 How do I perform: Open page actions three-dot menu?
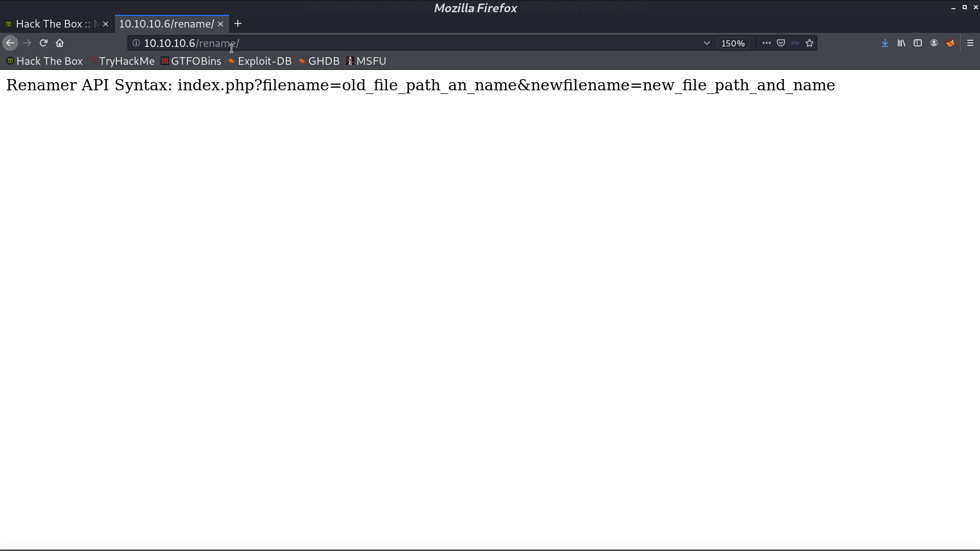tap(767, 43)
